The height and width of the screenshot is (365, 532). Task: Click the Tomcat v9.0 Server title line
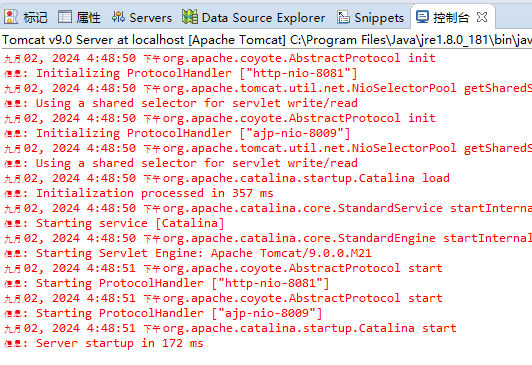tap(266, 40)
